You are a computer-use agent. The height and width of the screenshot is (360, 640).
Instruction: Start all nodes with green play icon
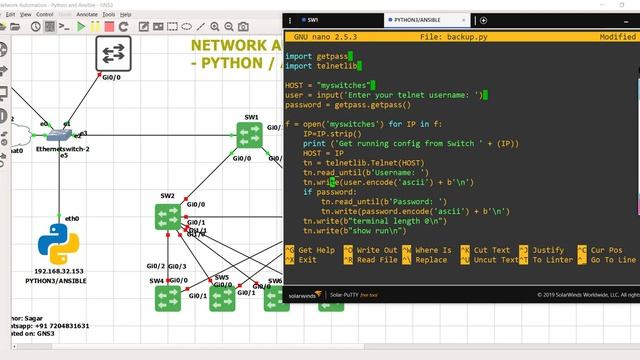coord(81,27)
